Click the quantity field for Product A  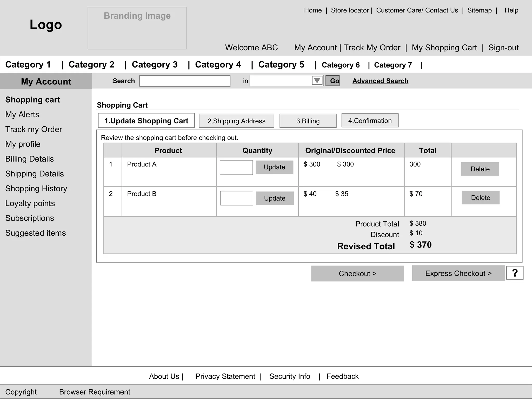pyautogui.click(x=236, y=168)
